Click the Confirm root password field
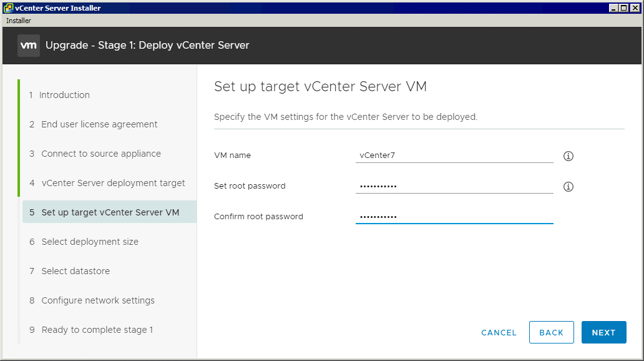 pyautogui.click(x=454, y=215)
